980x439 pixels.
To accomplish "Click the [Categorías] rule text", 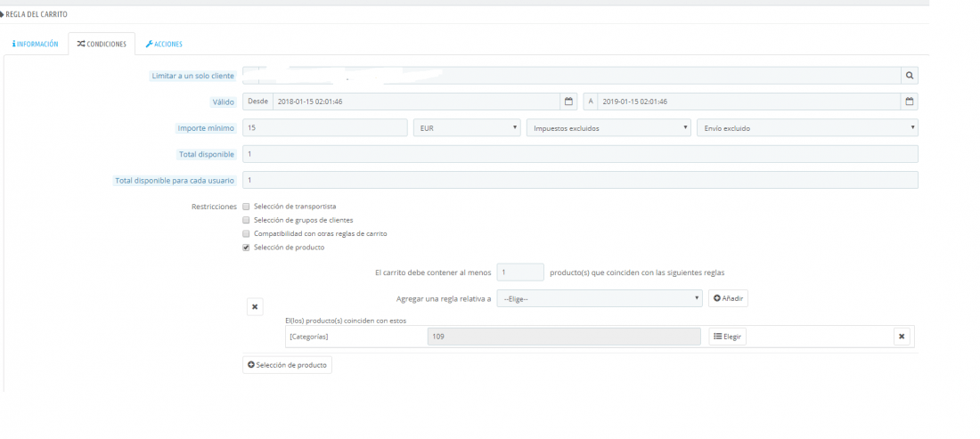I will [x=309, y=337].
